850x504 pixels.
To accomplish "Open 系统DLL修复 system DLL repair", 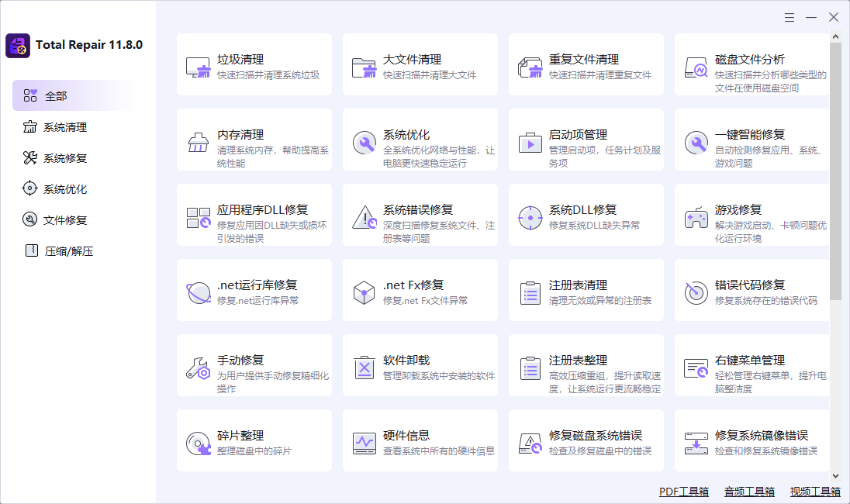I will coord(586,215).
